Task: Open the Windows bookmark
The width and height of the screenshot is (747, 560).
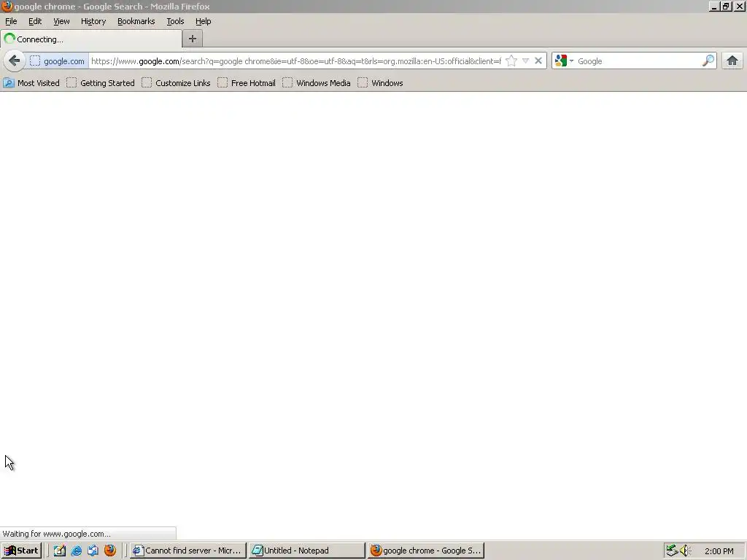Action: [x=380, y=83]
